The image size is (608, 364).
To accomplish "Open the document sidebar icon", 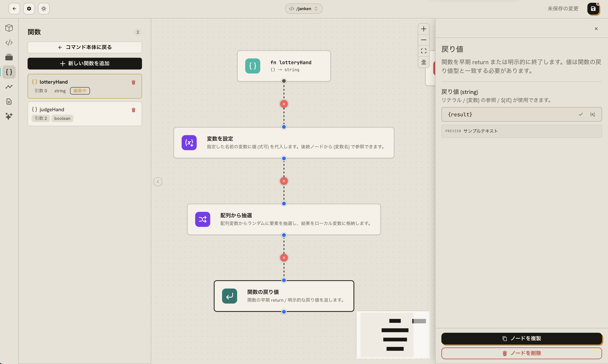I will [x=9, y=101].
